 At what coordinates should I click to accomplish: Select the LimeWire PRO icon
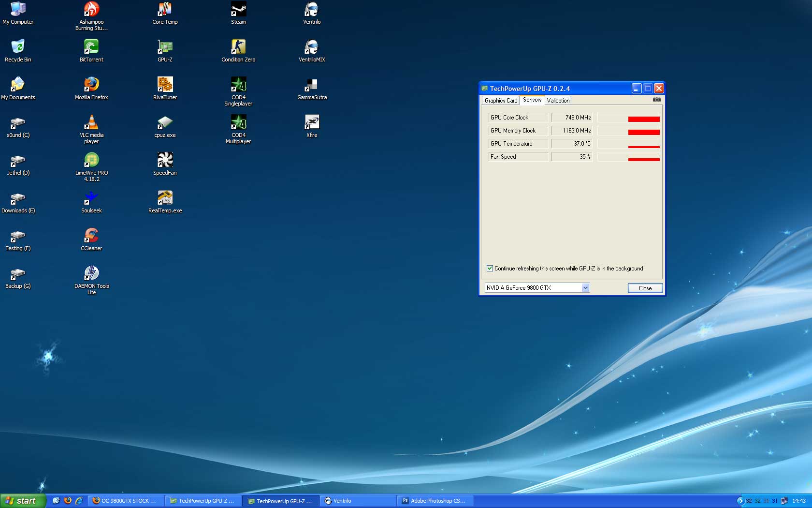tap(91, 167)
